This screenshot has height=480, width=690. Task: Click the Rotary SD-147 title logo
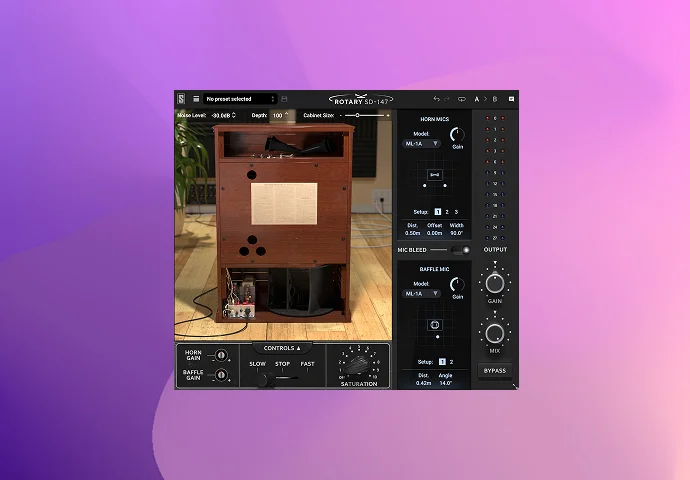[361, 100]
